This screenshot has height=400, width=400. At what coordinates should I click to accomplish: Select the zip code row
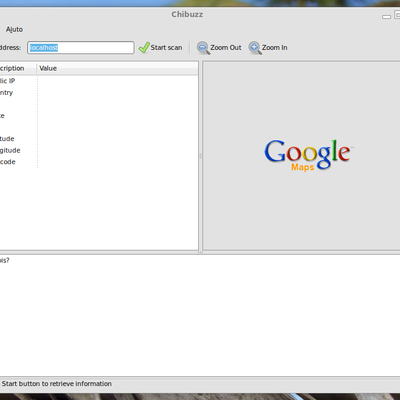pos(99,162)
